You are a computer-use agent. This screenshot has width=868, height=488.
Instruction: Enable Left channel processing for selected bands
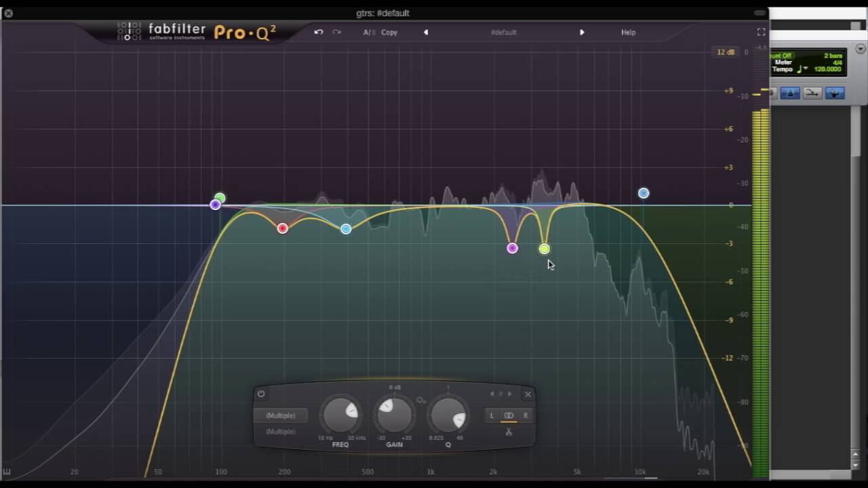click(x=492, y=415)
